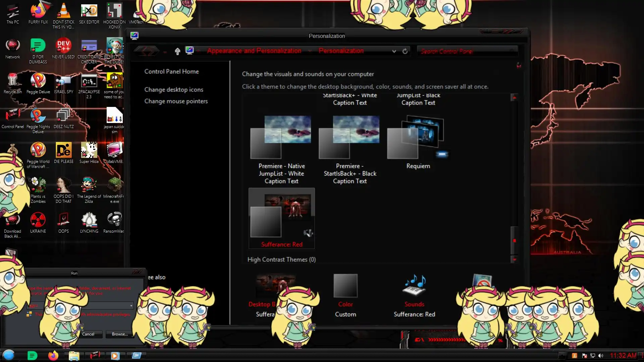
Task: Open the Color settings swatch
Action: (x=345, y=286)
